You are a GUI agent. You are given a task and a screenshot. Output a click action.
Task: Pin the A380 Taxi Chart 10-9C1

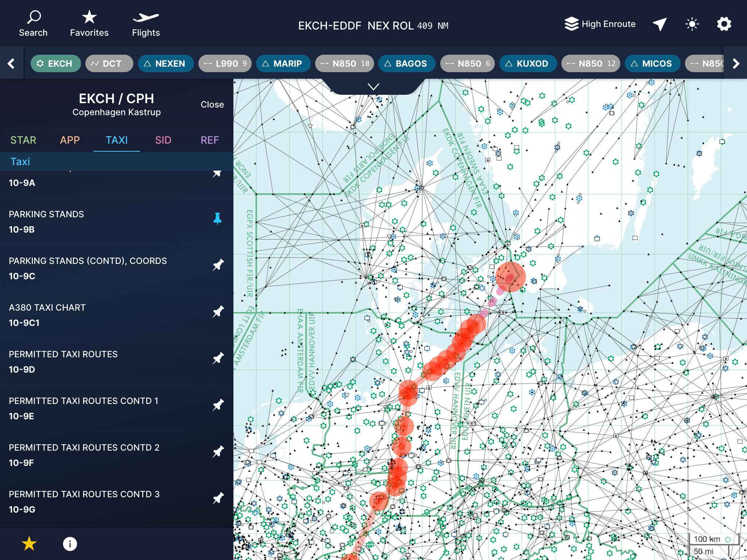pyautogui.click(x=218, y=312)
